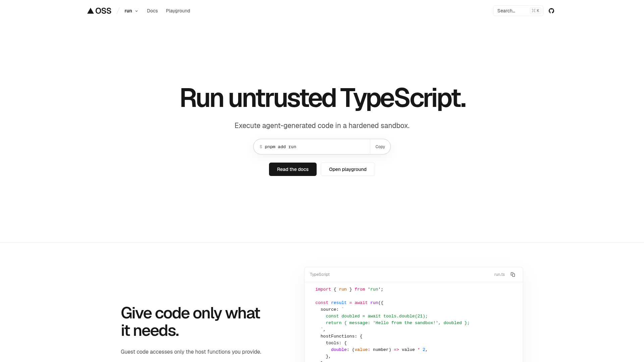Select the 'pnpm add run' command text
644x362 pixels.
pos(280,147)
